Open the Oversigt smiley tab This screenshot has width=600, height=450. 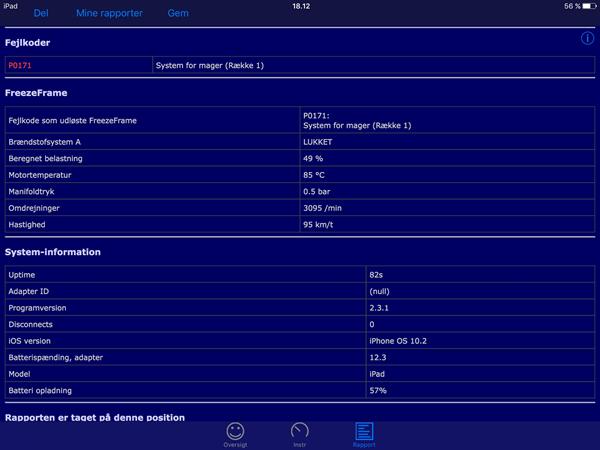(235, 435)
